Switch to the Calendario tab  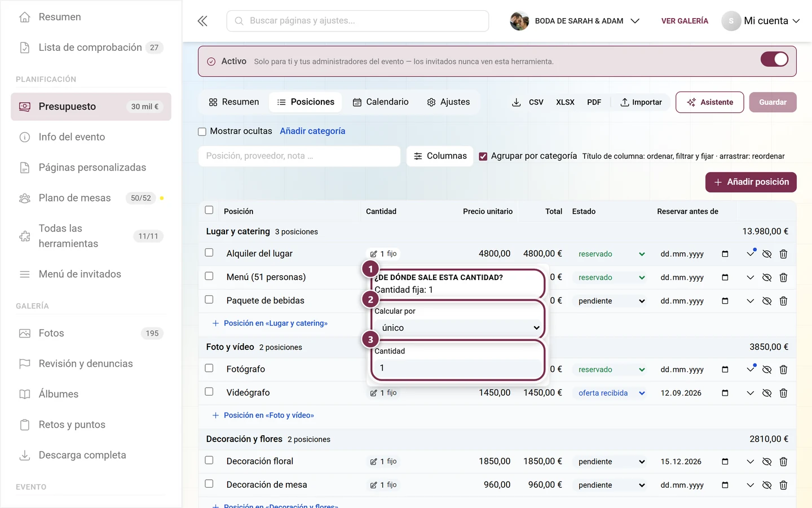pos(381,102)
